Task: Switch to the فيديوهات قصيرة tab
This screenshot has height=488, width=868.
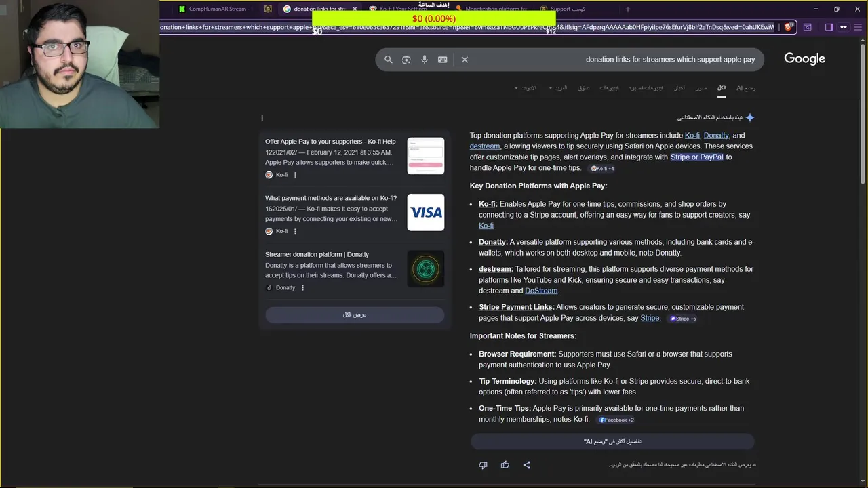Action: [x=646, y=88]
